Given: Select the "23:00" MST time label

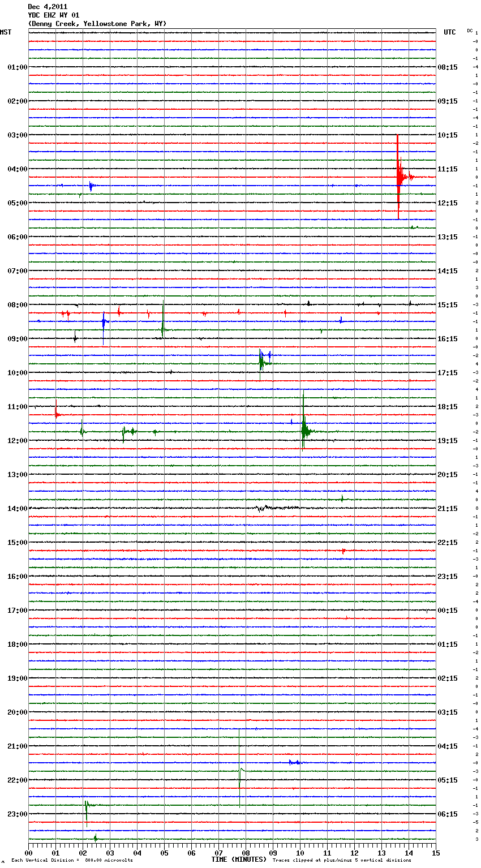Looking at the screenshot, I should coord(18,814).
